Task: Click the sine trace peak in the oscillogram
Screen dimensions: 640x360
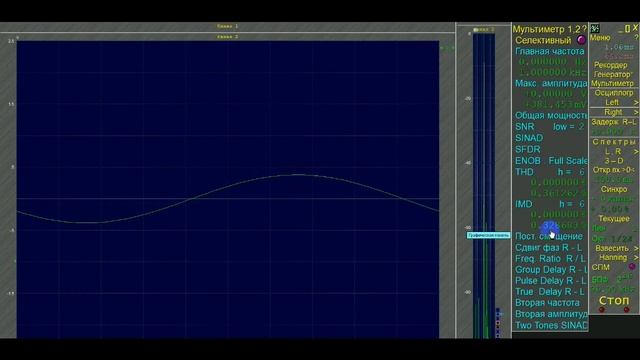Action: click(x=299, y=175)
